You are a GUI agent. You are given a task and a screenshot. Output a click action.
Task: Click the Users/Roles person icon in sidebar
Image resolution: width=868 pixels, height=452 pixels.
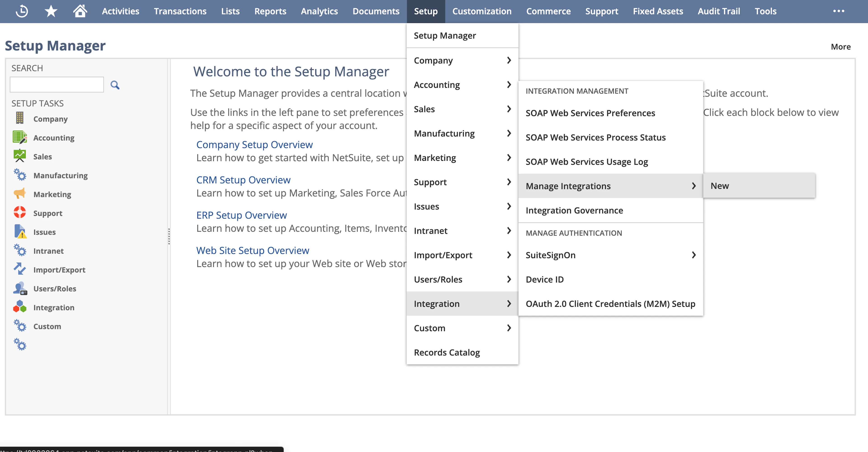pos(20,288)
